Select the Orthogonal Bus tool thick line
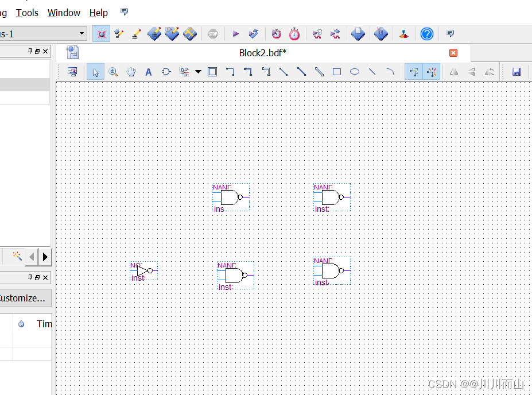532x395 pixels. click(248, 72)
